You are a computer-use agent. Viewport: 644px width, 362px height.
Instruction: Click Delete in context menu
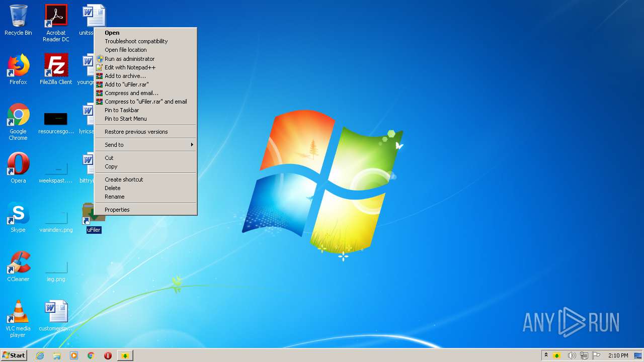pos(146,188)
